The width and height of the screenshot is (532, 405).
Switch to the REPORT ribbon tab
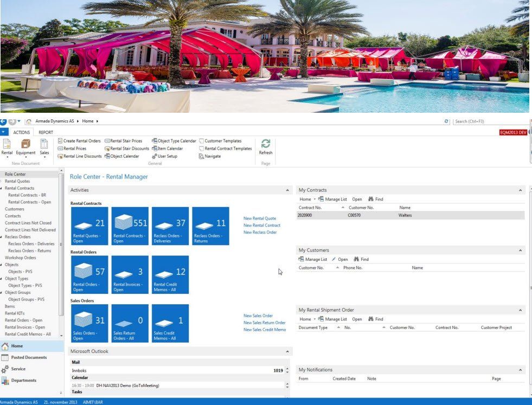[46, 132]
